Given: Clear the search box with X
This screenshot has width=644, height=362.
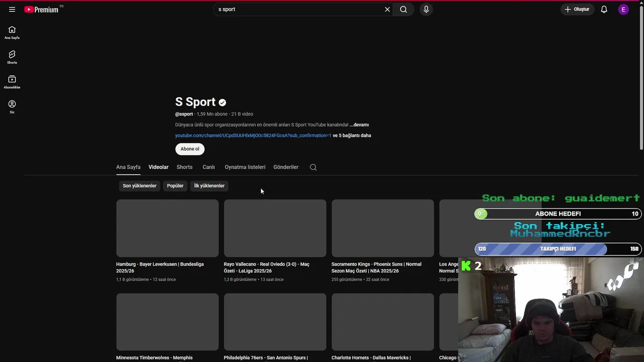Looking at the screenshot, I should click(x=387, y=9).
